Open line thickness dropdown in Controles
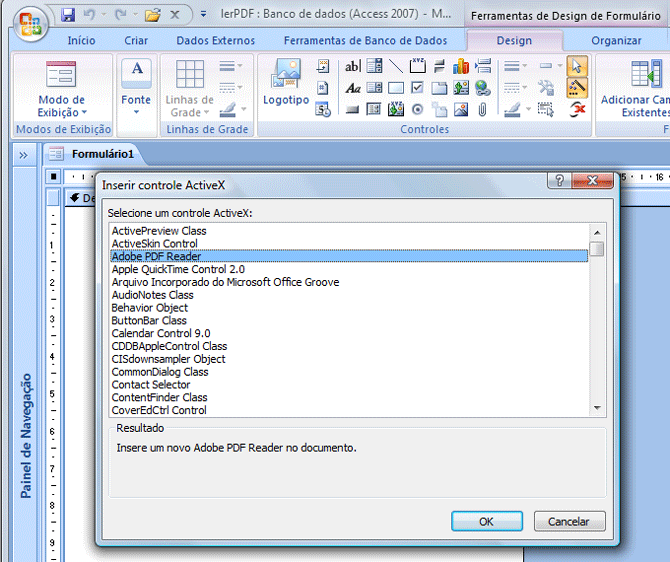The width and height of the screenshot is (670, 562). tap(516, 66)
